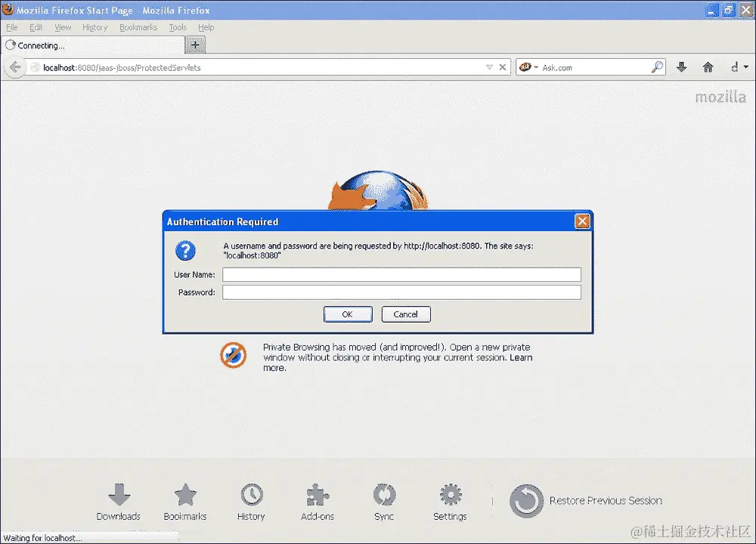This screenshot has height=544, width=756.
Task: Focus the Password field
Action: [401, 292]
